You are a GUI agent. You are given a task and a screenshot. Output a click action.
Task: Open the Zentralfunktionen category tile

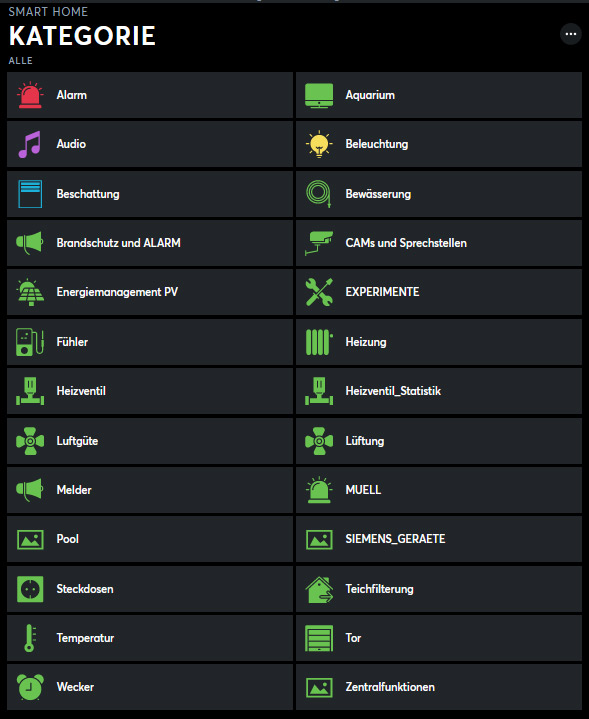[439, 687]
